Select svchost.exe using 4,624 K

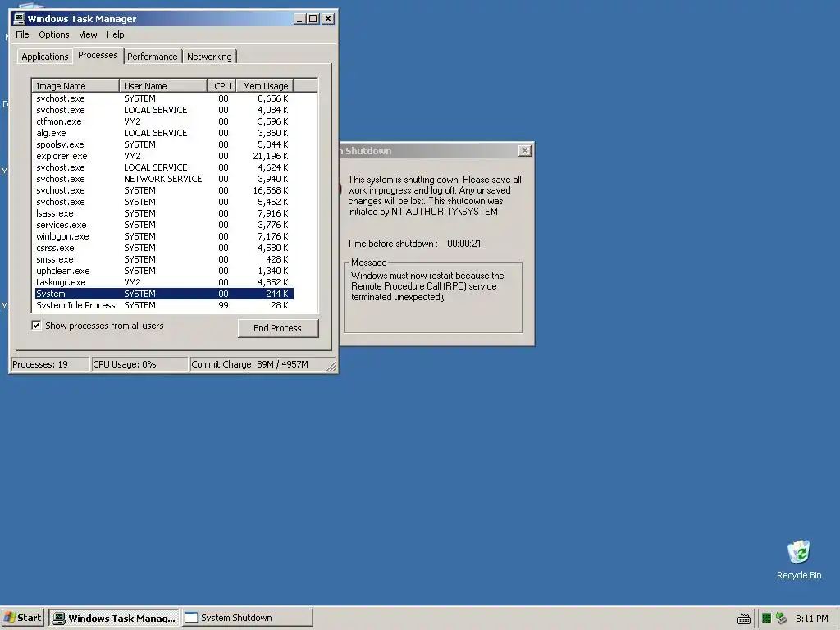click(164, 167)
